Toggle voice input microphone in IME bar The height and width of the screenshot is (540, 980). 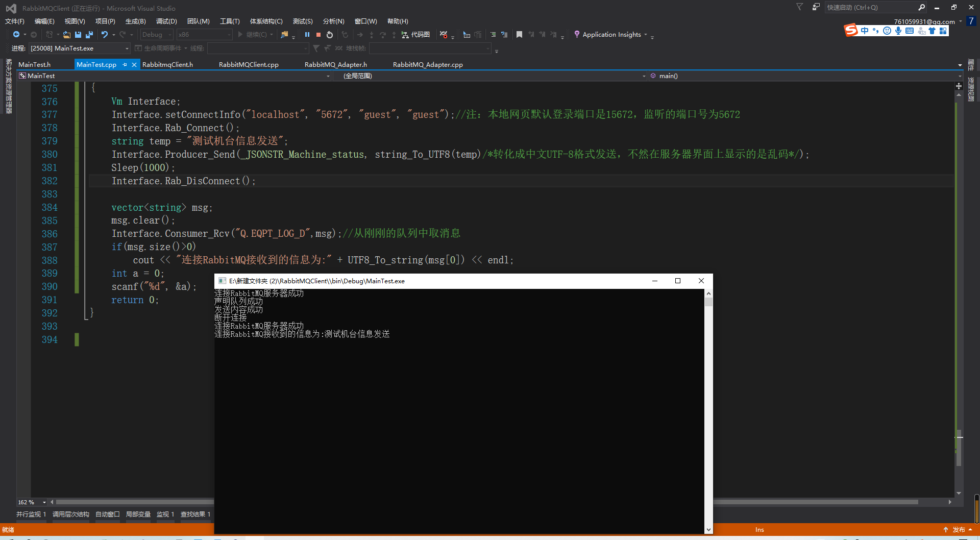point(898,31)
